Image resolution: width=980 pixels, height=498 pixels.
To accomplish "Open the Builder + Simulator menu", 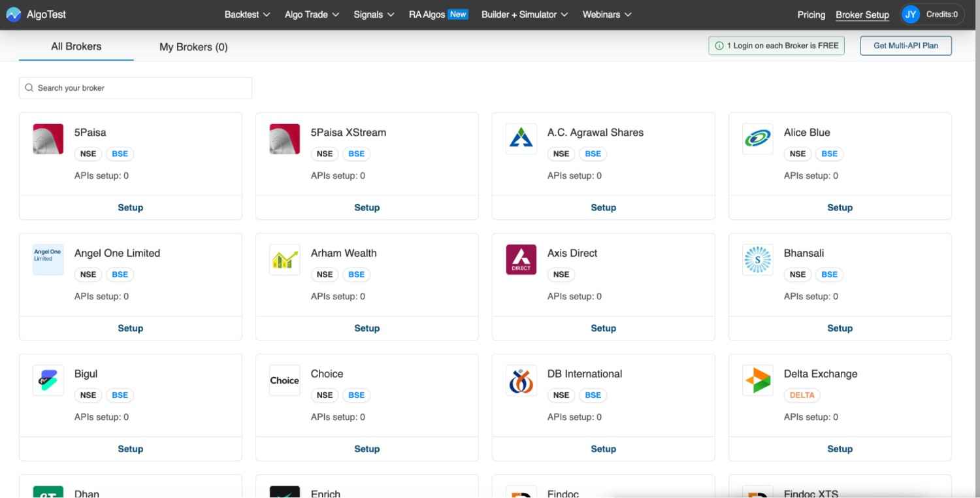I will [x=525, y=14].
